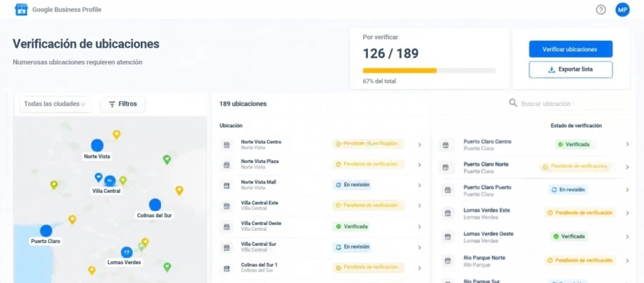Click the blue pin left of Villa Central cluster
The height and width of the screenshot is (283, 644).
pyautogui.click(x=98, y=177)
